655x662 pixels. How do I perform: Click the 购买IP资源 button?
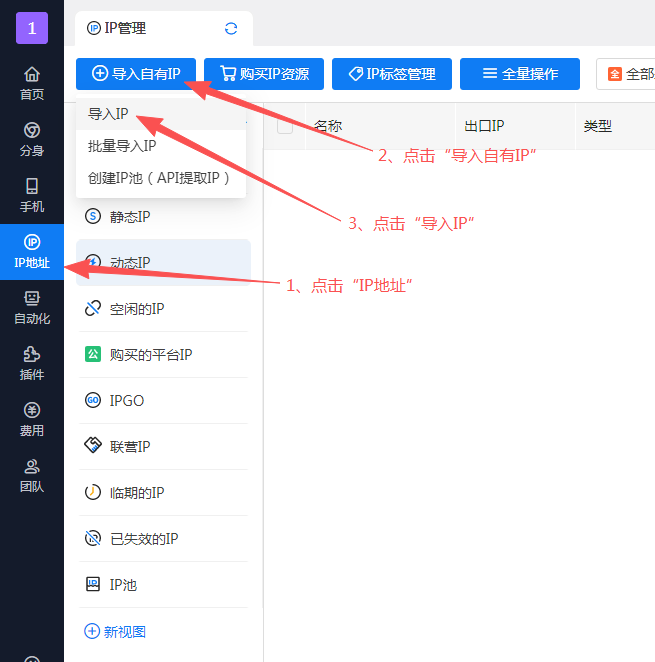pyautogui.click(x=264, y=74)
